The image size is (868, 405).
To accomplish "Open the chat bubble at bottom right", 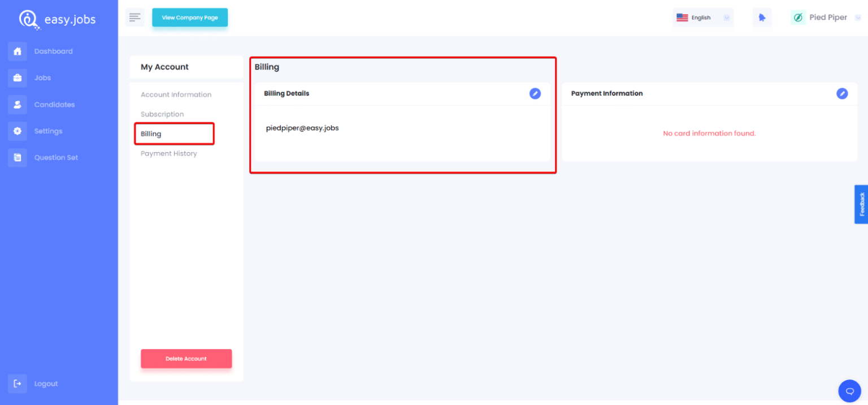I will point(849,390).
